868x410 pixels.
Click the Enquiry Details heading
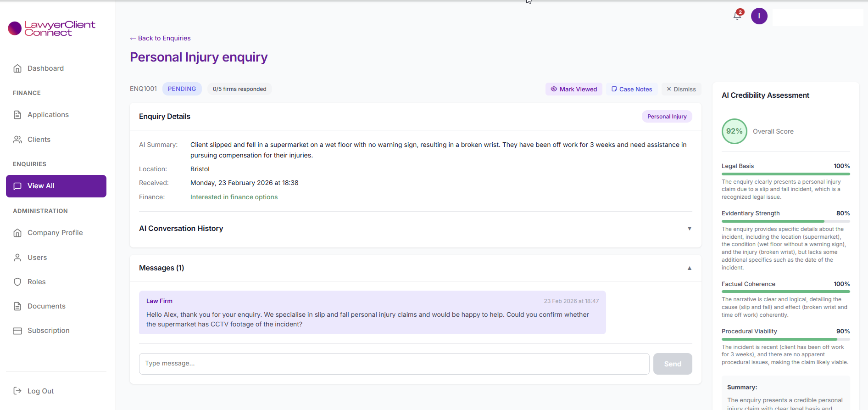pyautogui.click(x=165, y=117)
